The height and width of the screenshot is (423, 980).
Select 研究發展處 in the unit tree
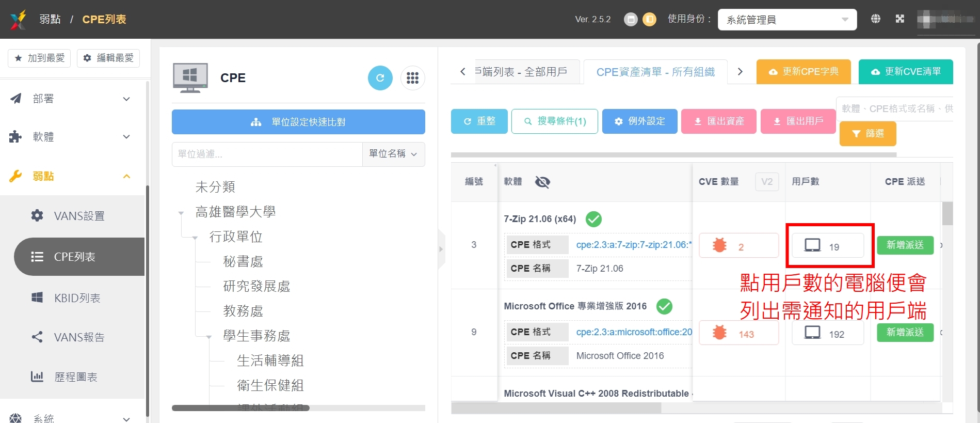point(256,287)
